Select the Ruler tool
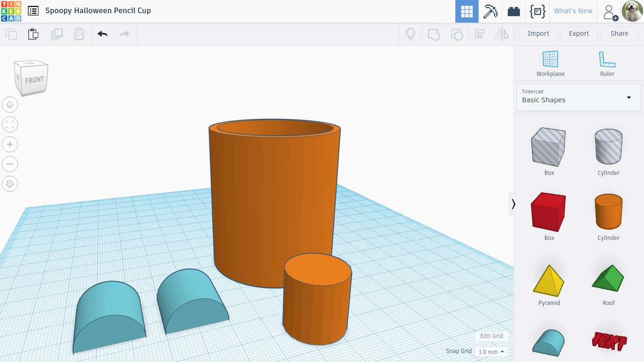This screenshot has width=644, height=362. 607,64
